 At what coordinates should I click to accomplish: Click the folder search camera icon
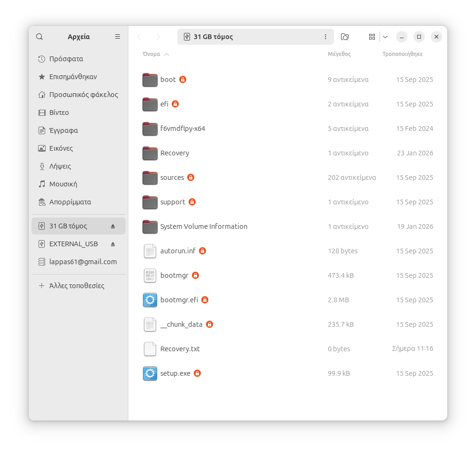[x=345, y=37]
